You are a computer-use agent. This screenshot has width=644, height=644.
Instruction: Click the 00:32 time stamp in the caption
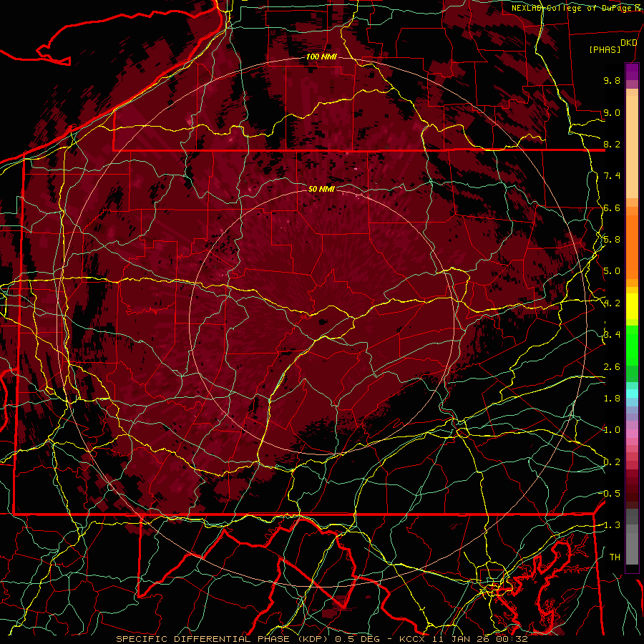(x=512, y=639)
